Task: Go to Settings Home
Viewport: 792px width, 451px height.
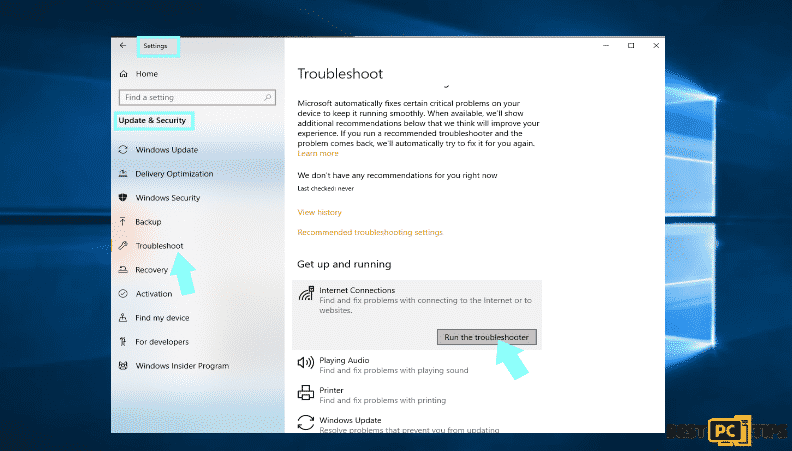Action: pos(146,74)
